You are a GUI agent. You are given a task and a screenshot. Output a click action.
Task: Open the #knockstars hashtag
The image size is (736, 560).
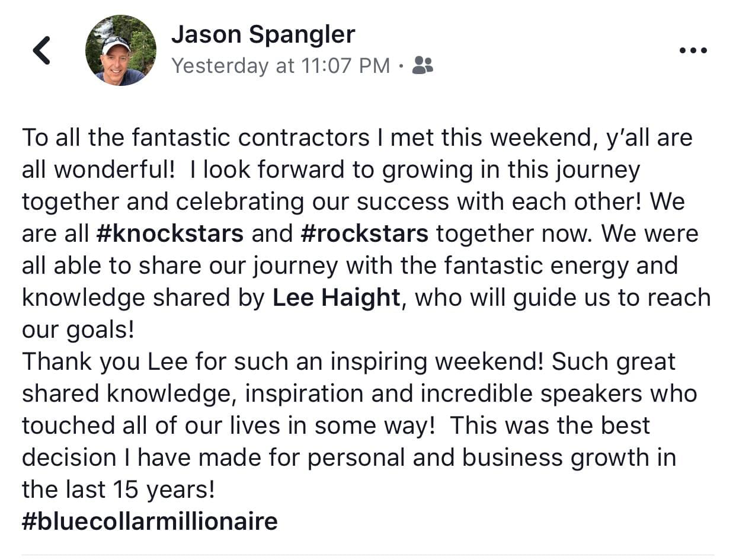point(169,233)
